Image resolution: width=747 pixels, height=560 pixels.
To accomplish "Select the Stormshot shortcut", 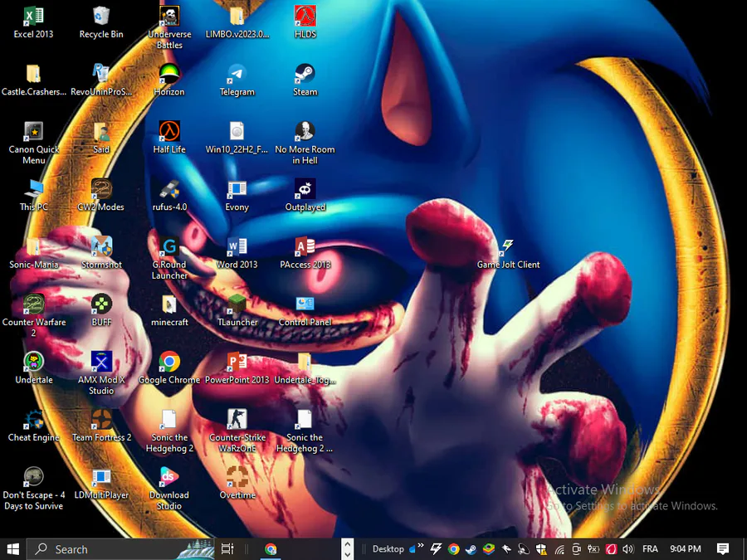I will pos(101,253).
